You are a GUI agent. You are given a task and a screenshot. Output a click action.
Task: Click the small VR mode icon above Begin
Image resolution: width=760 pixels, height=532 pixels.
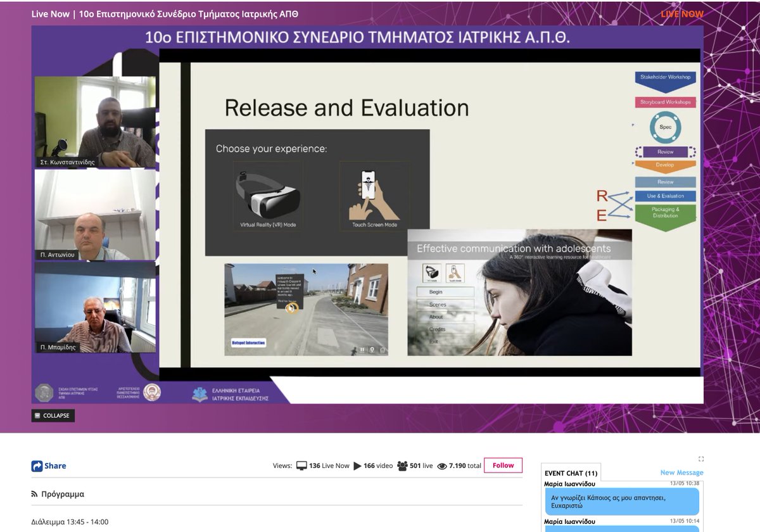pyautogui.click(x=433, y=273)
